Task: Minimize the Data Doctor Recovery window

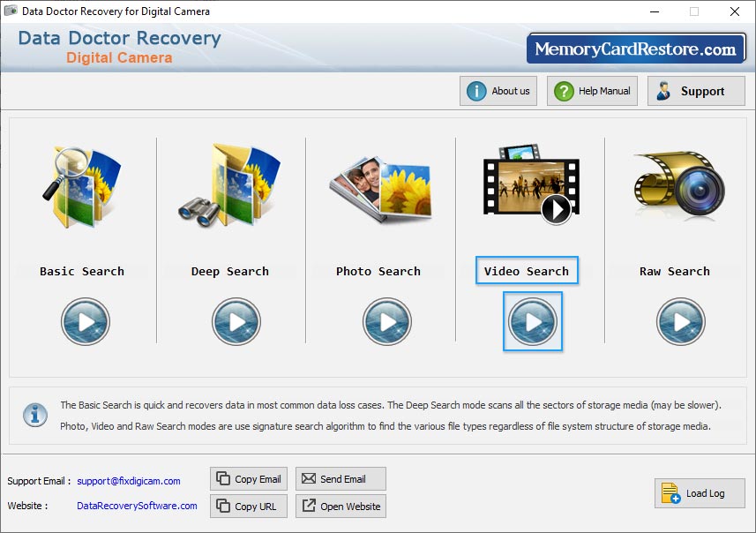Action: (x=655, y=11)
